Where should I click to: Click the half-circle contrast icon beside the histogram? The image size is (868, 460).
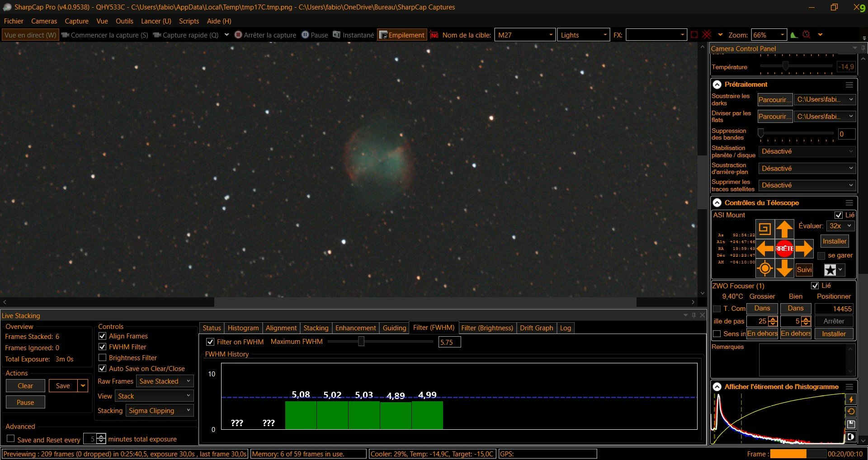point(851,437)
